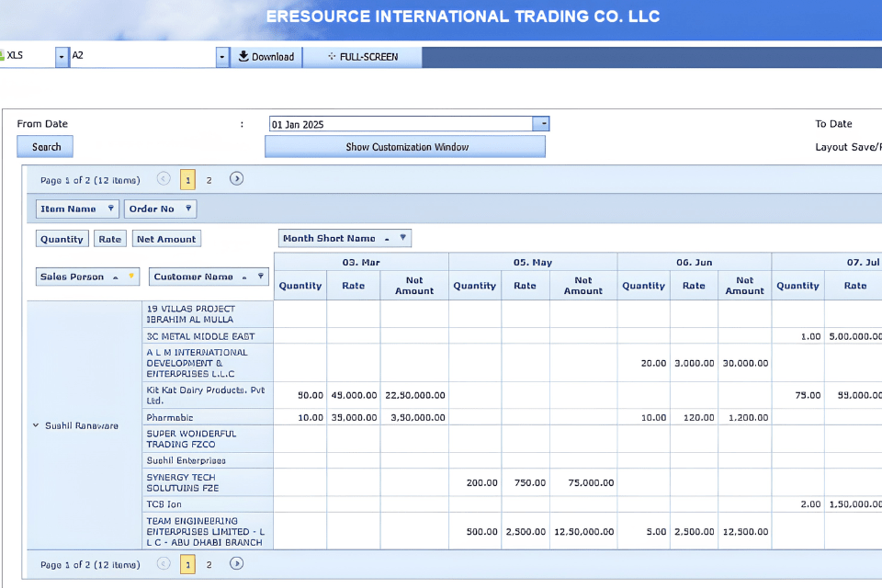Open Order No field filter icon
Viewport: 882px width, 588px height.
click(x=188, y=209)
